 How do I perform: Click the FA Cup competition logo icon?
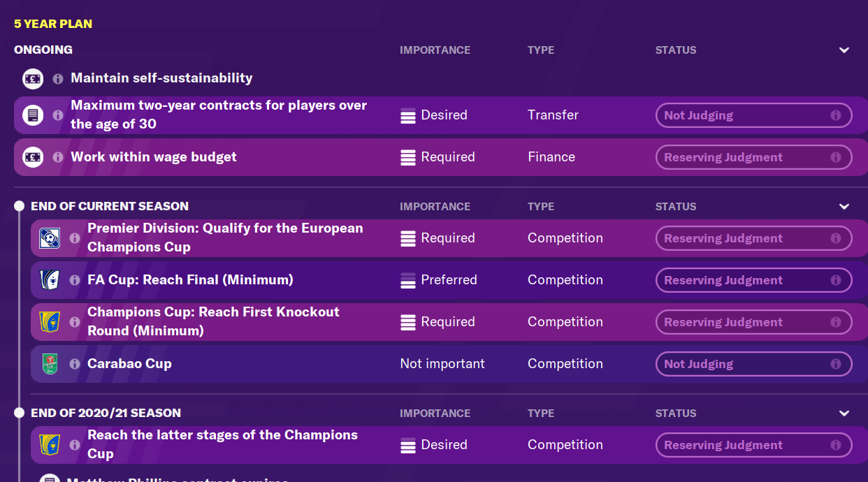[x=50, y=280]
